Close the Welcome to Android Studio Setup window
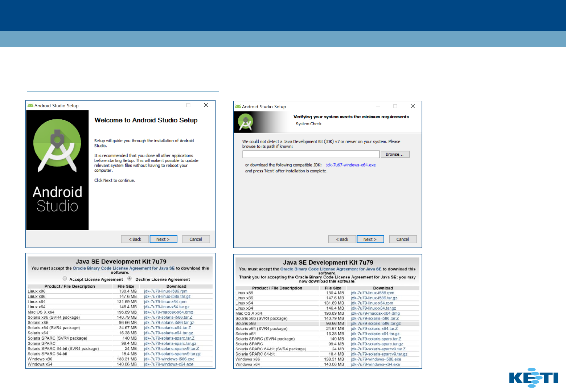Screen dimensions: 566x392 (x=206, y=105)
